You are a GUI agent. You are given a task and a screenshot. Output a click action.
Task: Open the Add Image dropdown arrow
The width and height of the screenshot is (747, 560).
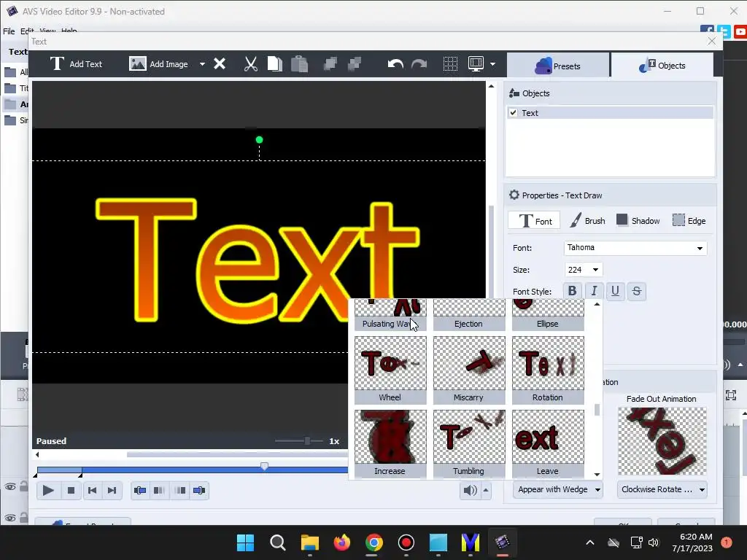202,64
